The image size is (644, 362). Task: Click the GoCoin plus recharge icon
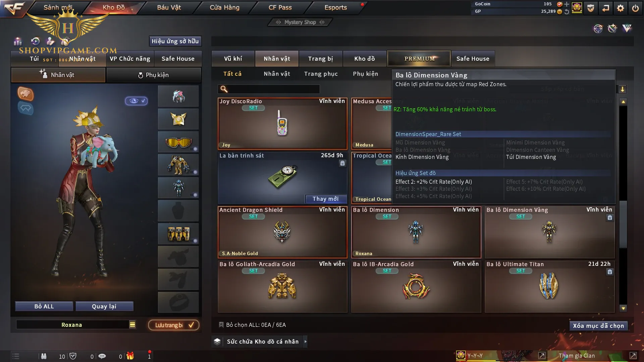tap(567, 4)
